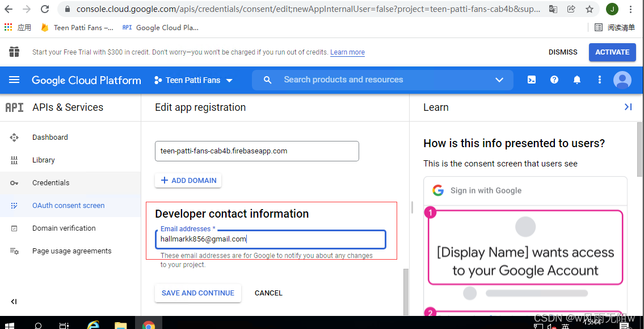Click Chrome icon in Windows taskbar

click(149, 325)
